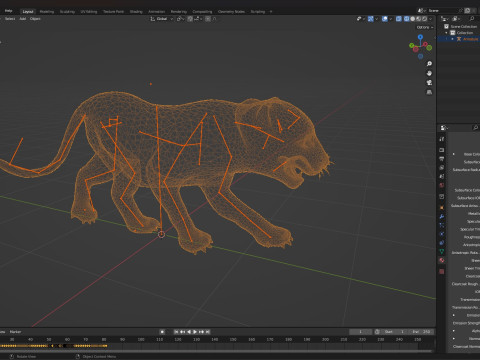Open the Scene properties tab icon
Screen dimensions: 480x360
(442, 176)
